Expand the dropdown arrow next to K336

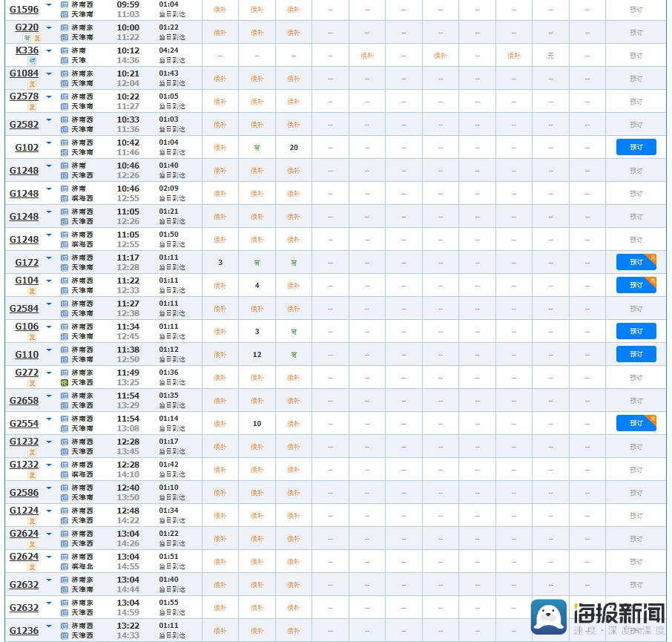coord(49,50)
